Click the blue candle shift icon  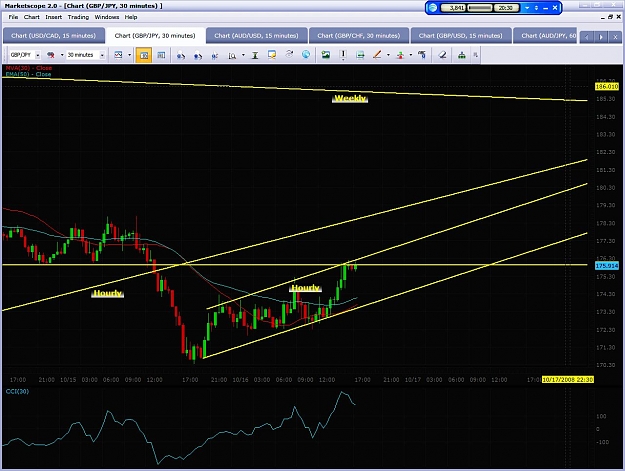[214, 55]
